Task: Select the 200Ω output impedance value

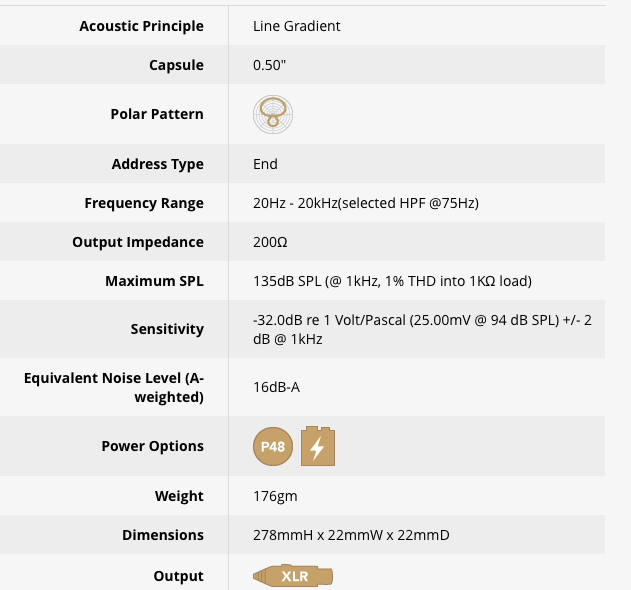Action: pos(270,242)
